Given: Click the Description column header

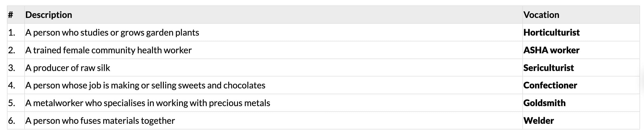Looking at the screenshot, I should pyautogui.click(x=48, y=15).
